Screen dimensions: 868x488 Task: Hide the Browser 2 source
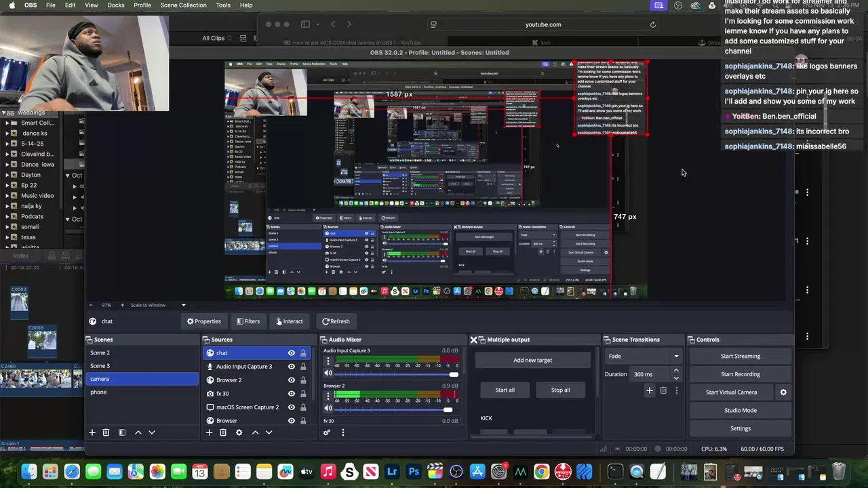292,380
